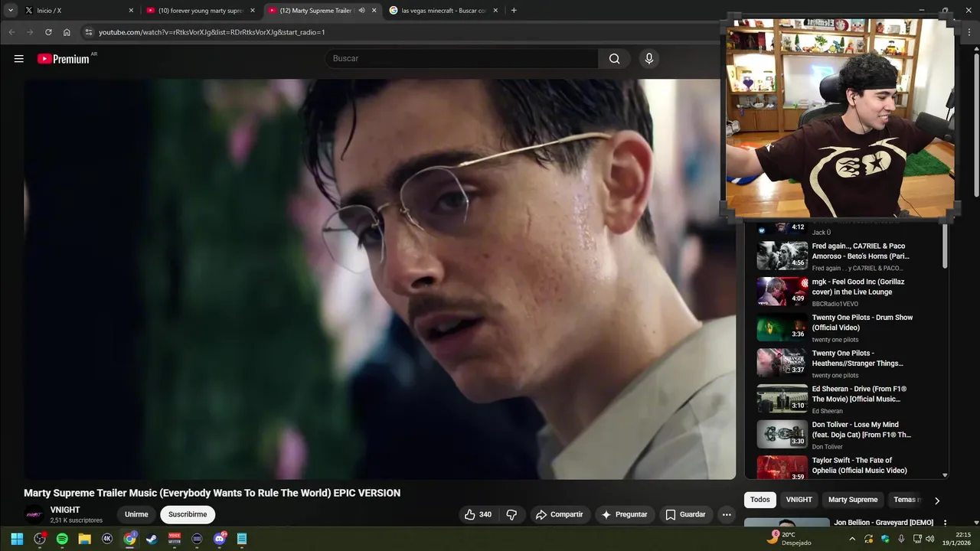View site information icon in address bar
The image size is (980, 551).
pyautogui.click(x=89, y=32)
